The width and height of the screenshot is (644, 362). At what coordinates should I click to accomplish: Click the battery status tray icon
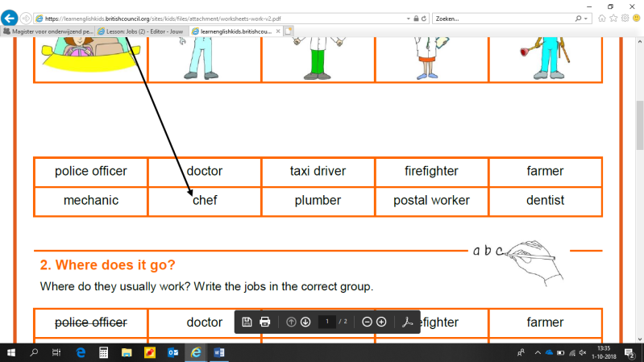tap(560, 352)
